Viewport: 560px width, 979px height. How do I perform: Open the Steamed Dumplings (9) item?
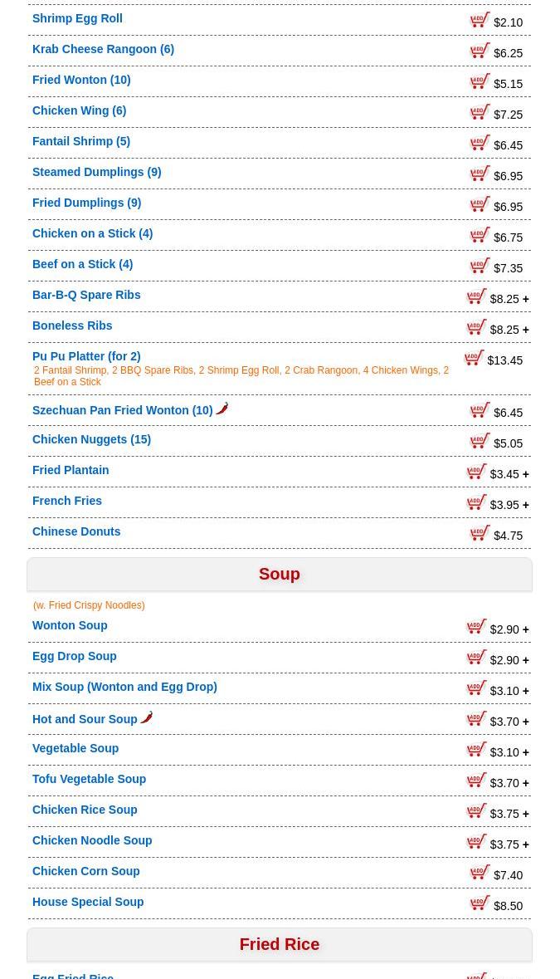point(97,172)
